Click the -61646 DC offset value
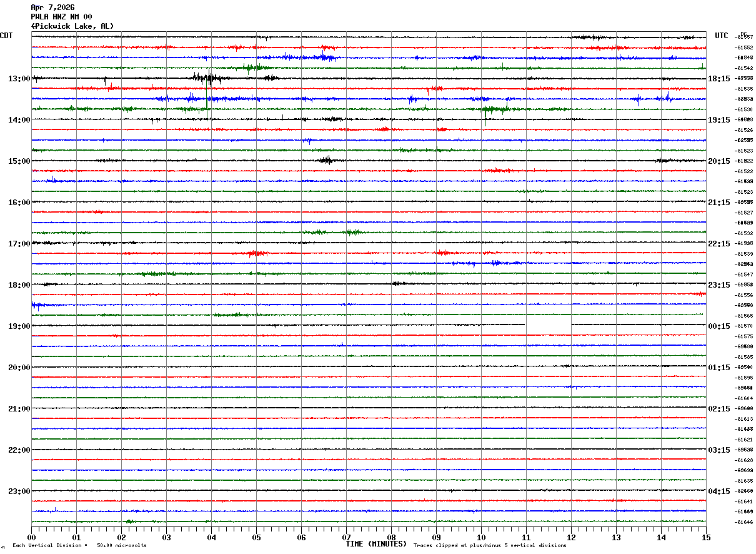The image size is (756, 554). (744, 522)
